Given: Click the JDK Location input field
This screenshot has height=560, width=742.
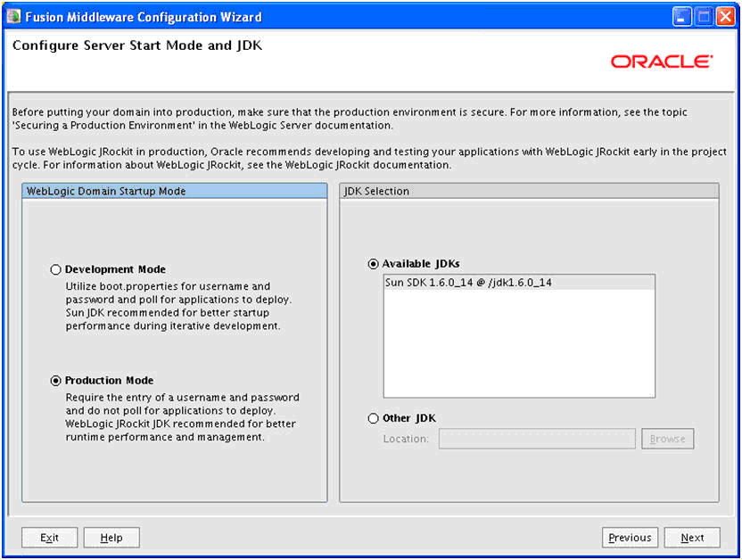Looking at the screenshot, I should 537,439.
